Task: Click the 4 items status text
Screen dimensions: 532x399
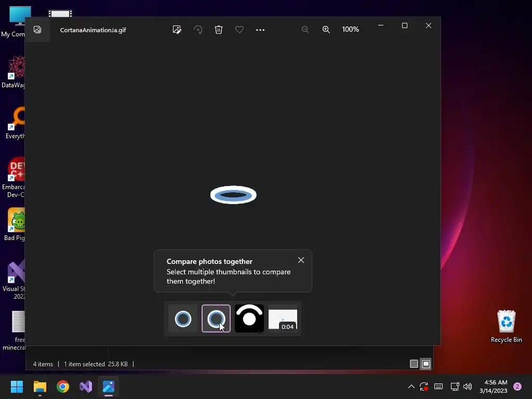Action: pos(43,364)
